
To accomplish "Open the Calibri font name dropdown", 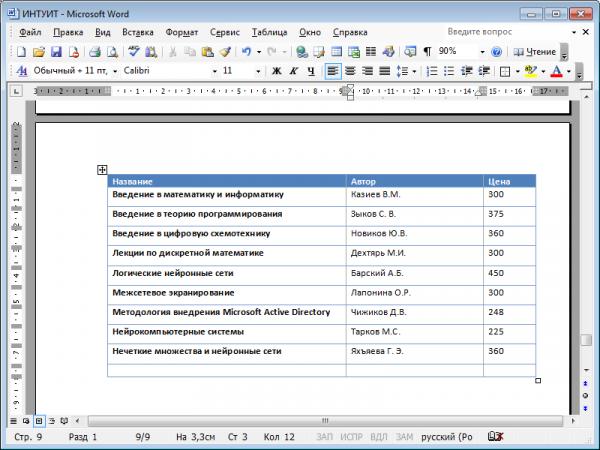I will [x=215, y=71].
